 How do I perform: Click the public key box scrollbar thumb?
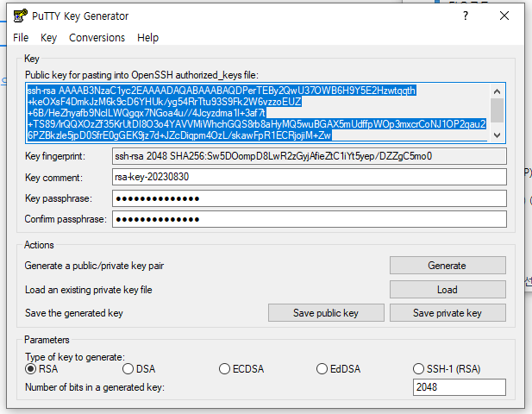pyautogui.click(x=497, y=110)
